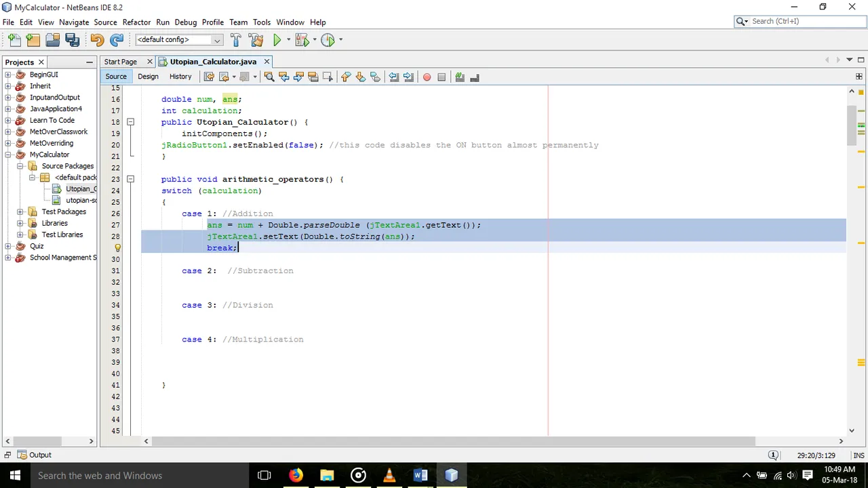Click Find Previous Occurrence icon
This screenshot has width=868, height=488.
tap(283, 77)
